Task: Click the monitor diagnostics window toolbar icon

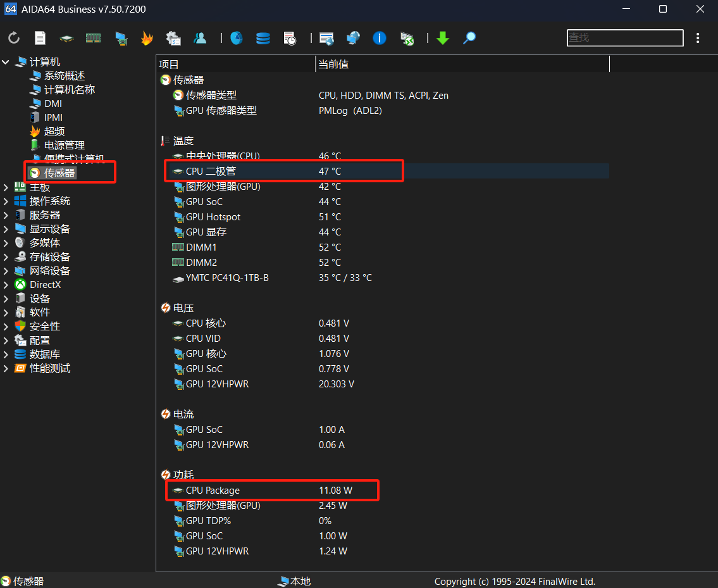Action: pos(326,39)
